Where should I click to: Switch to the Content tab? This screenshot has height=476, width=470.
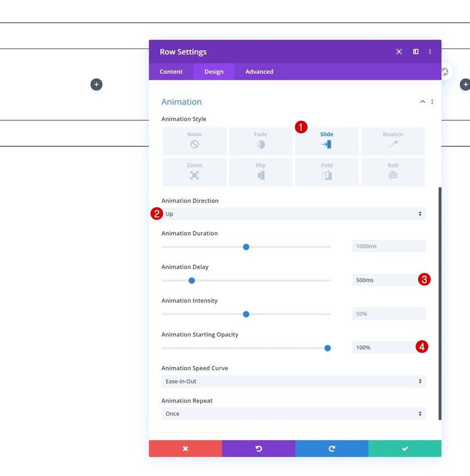tap(171, 72)
